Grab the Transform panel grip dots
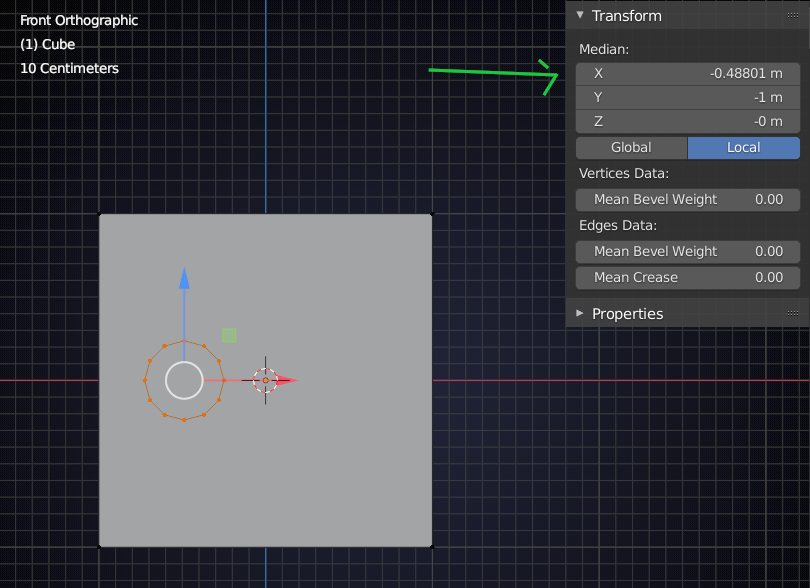The image size is (810, 588). [x=792, y=16]
